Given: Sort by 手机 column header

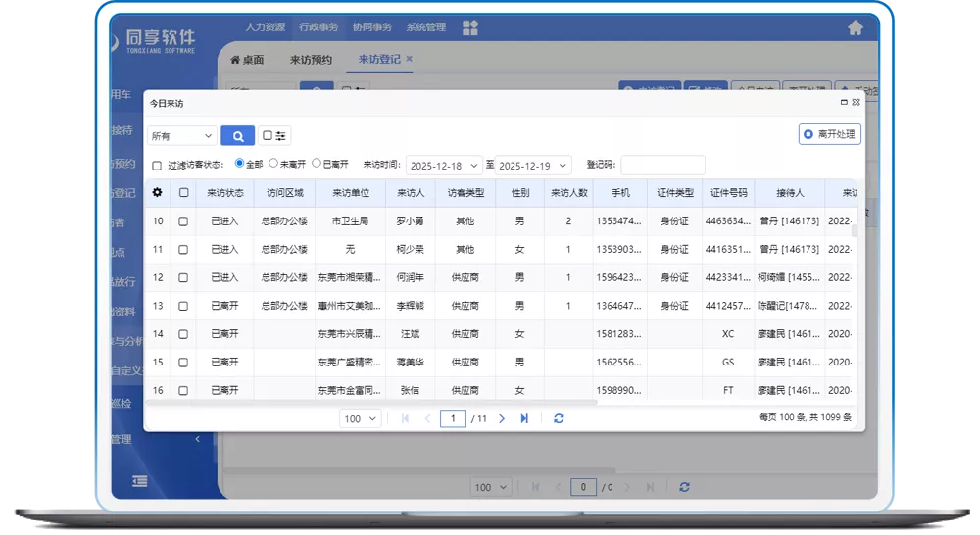Looking at the screenshot, I should tap(620, 192).
